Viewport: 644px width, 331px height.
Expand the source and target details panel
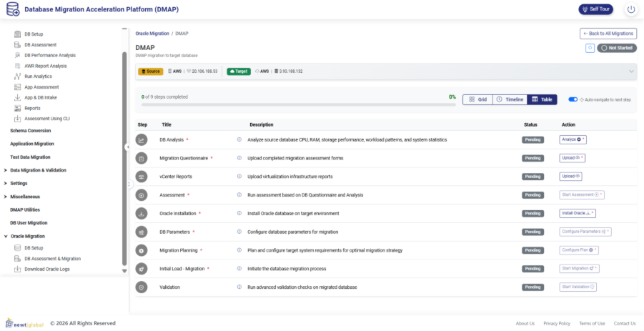[x=631, y=71]
